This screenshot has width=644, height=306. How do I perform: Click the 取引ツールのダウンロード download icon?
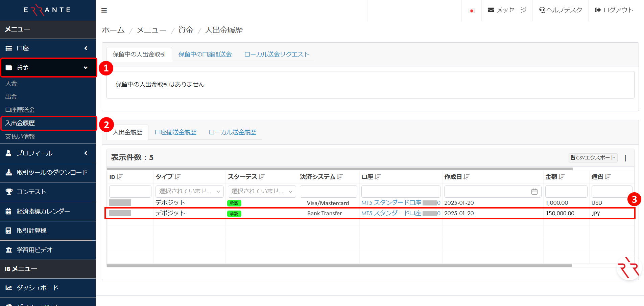point(9,173)
